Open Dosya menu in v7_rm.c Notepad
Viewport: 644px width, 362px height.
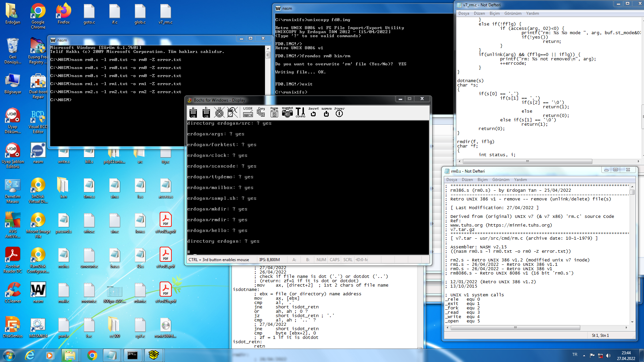pyautogui.click(x=464, y=13)
